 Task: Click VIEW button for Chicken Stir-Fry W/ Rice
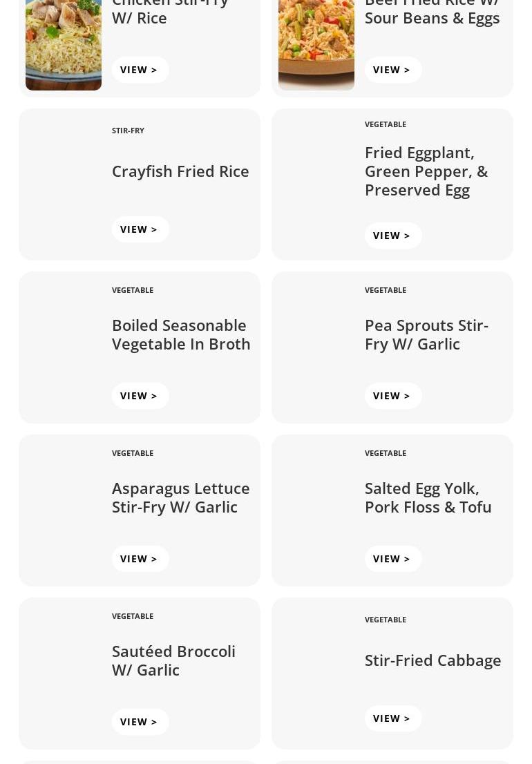(x=140, y=70)
